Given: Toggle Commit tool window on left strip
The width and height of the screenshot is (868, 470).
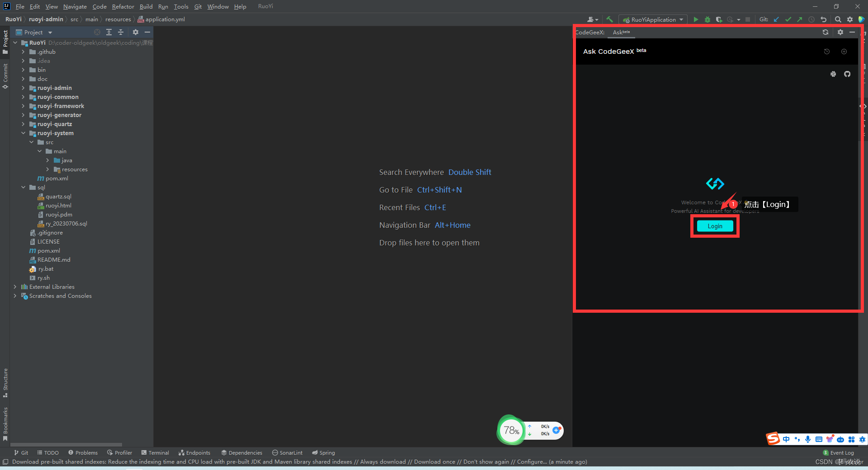Looking at the screenshot, I should (5, 76).
